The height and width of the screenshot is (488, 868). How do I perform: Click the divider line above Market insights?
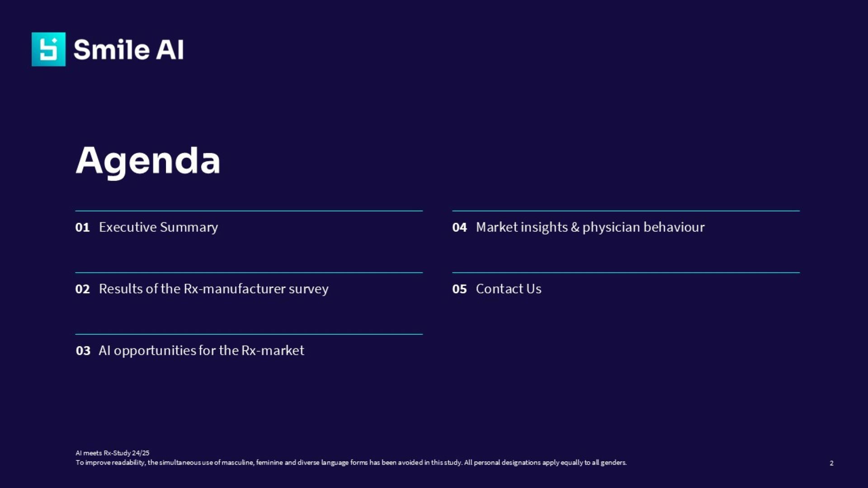(626, 211)
